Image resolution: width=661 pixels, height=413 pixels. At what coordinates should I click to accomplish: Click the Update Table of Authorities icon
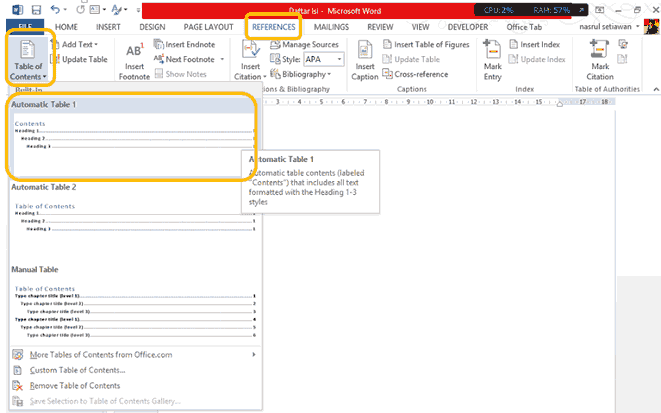622,59
